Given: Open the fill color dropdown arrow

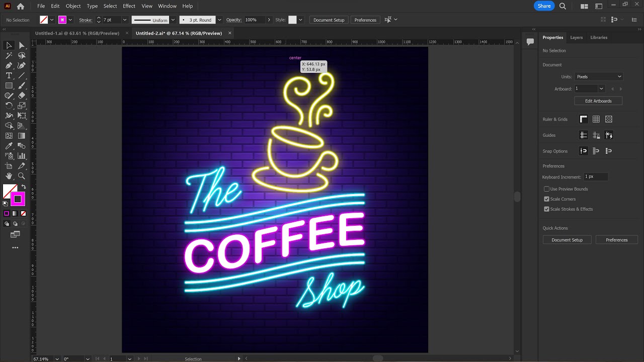Looking at the screenshot, I should tap(52, 20).
